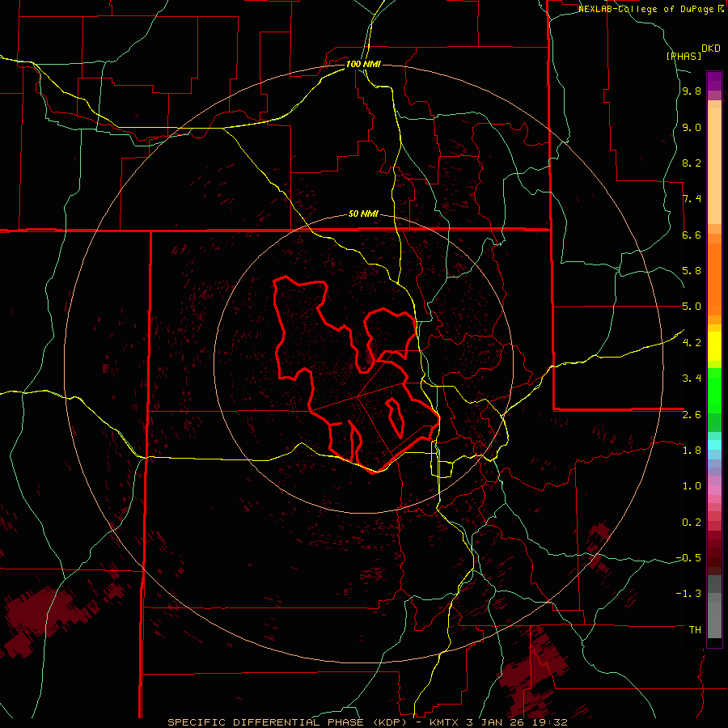Image resolution: width=728 pixels, height=728 pixels.
Task: Click the 4.2 value on the color scale
Action: pos(692,342)
